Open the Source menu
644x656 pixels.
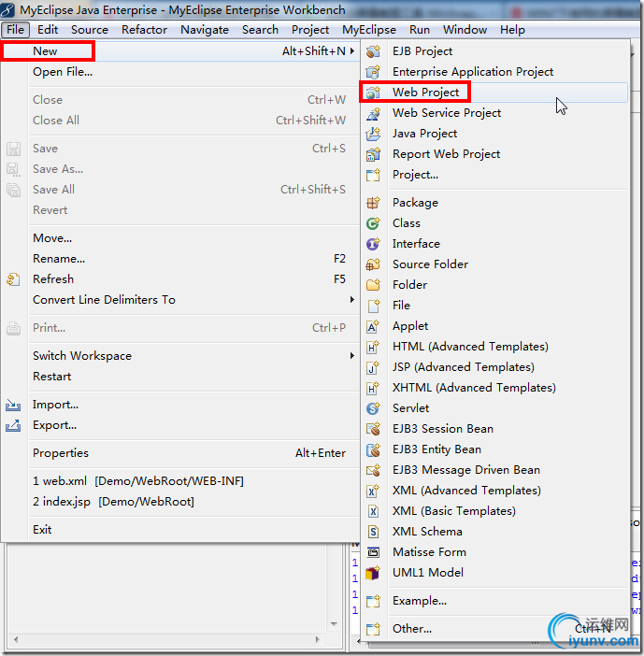point(90,30)
